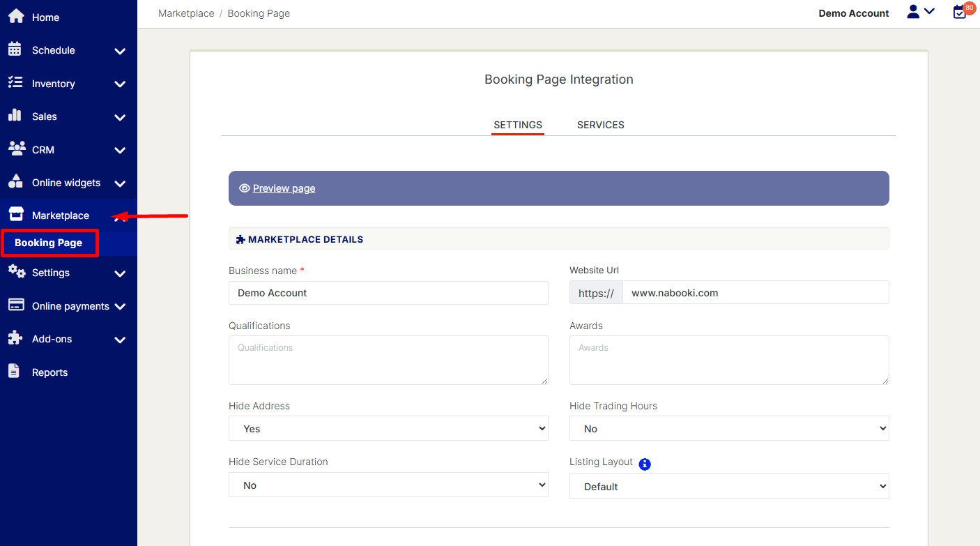980x546 pixels.
Task: Click the Listing Layout info icon
Action: point(645,464)
